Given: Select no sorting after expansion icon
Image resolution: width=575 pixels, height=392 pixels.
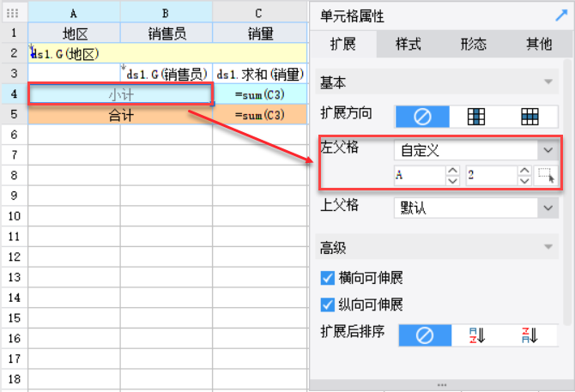Looking at the screenshot, I should [x=425, y=335].
